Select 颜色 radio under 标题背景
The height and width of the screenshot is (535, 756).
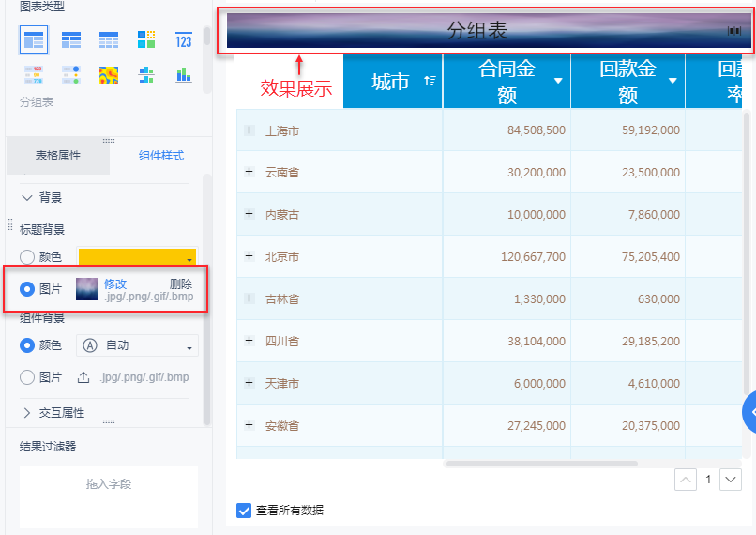click(27, 256)
